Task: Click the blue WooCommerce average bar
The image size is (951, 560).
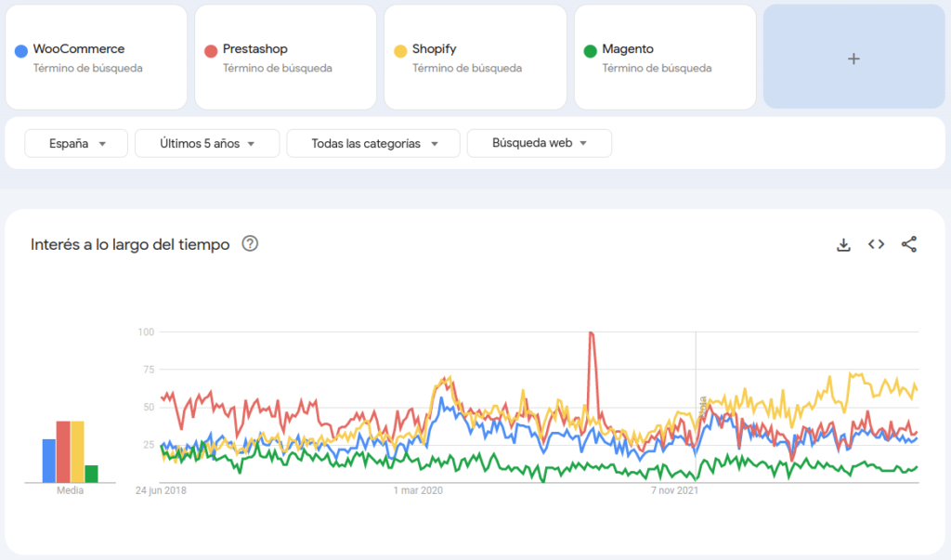Action: (49, 461)
